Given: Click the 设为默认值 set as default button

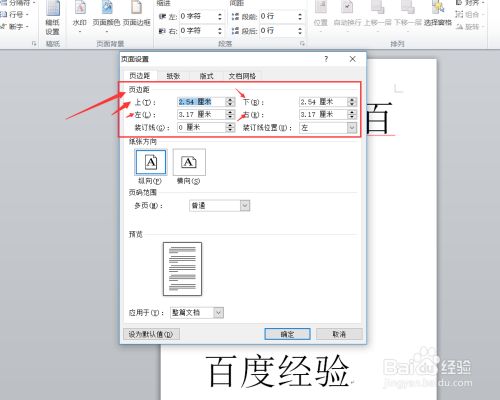Looking at the screenshot, I should pos(151,334).
